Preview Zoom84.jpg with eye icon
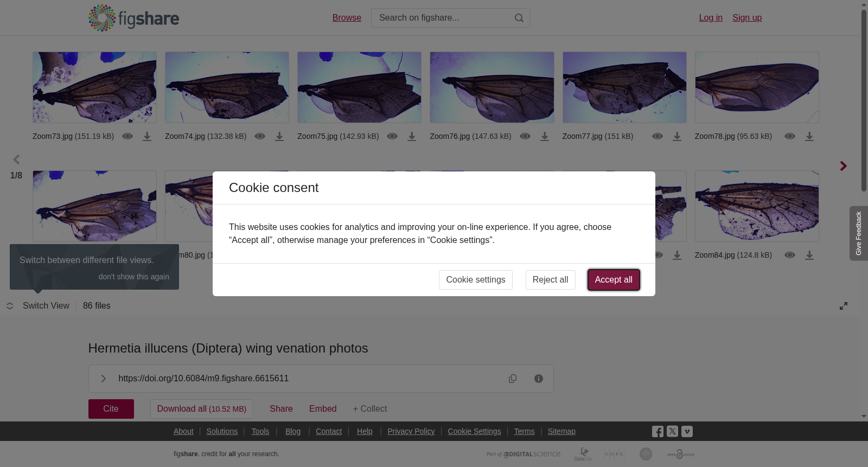The height and width of the screenshot is (467, 868). 790,255
